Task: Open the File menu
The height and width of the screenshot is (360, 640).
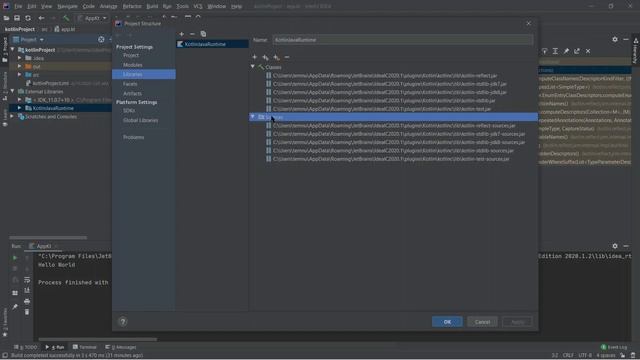Action: tap(18, 6)
